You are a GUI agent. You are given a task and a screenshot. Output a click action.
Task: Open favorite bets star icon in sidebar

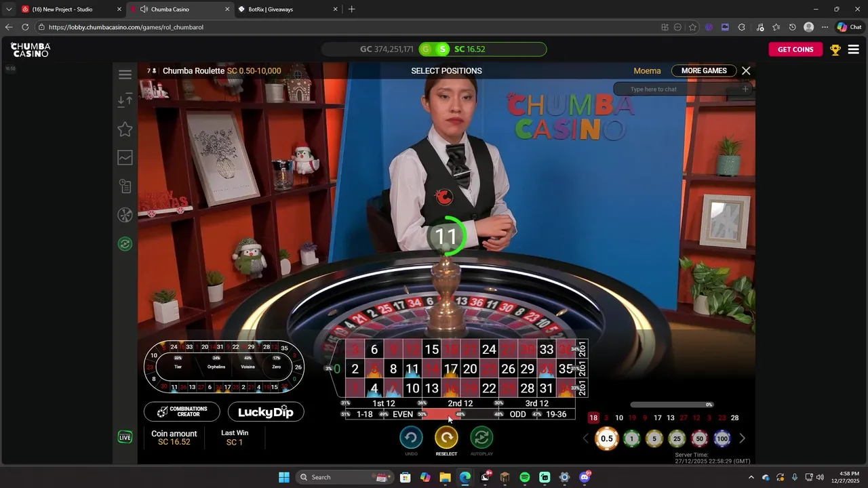(125, 129)
